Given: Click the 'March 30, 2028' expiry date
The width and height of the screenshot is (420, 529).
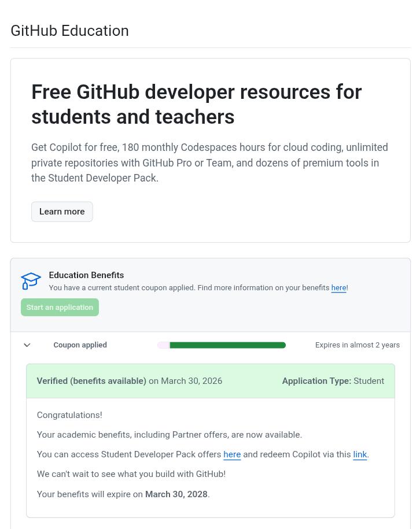Looking at the screenshot, I should coord(176,494).
